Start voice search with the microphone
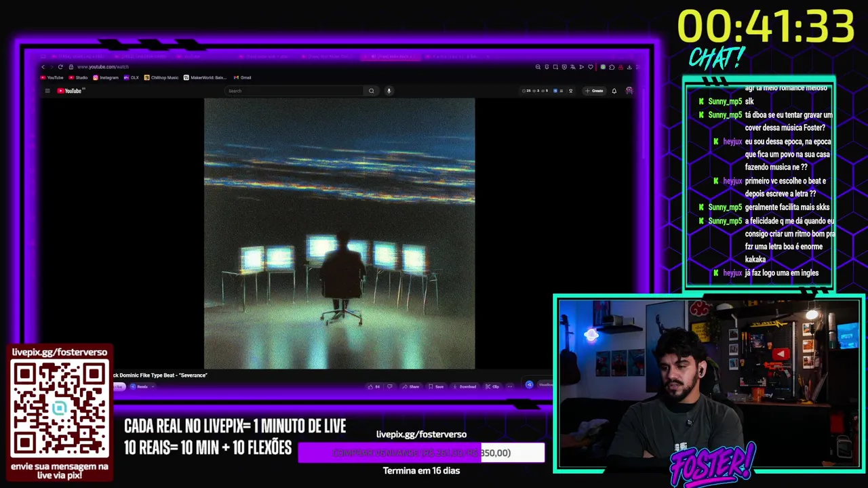 (x=389, y=91)
